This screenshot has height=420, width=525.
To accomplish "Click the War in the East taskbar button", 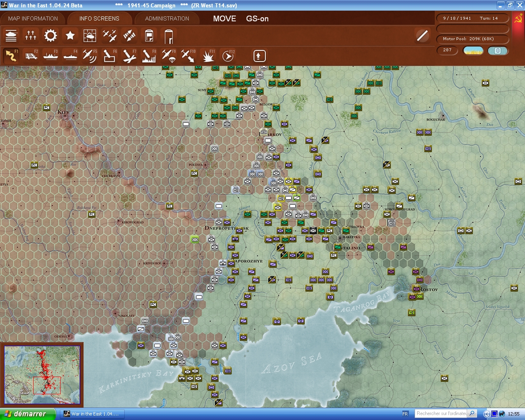I will click(x=92, y=414).
